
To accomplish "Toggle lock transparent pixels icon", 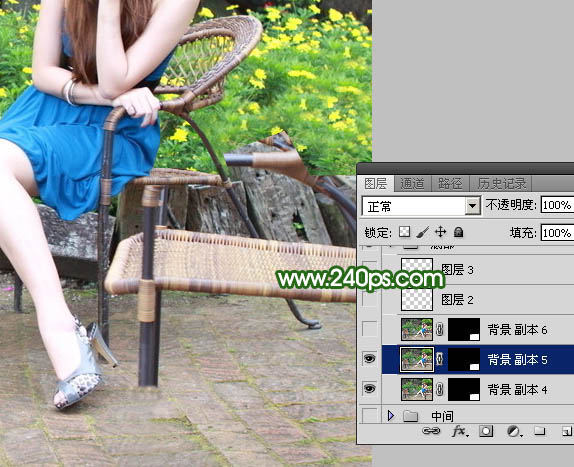I will pyautogui.click(x=404, y=232).
